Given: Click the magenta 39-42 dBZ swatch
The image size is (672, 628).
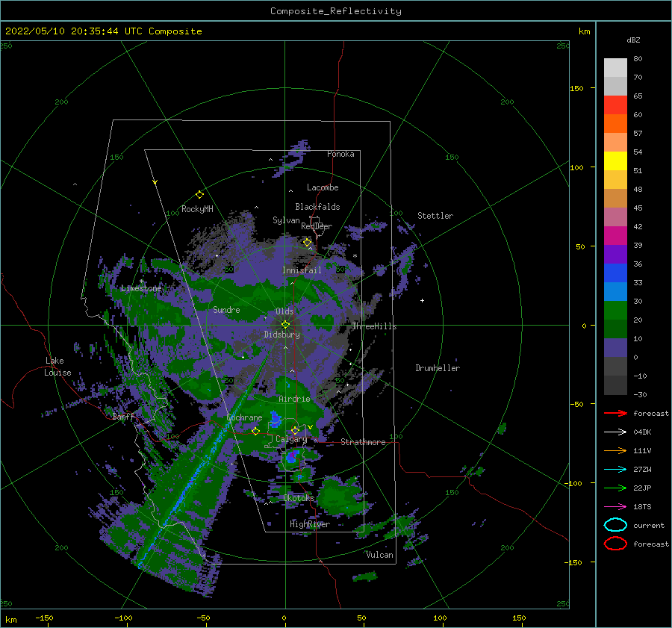Looking at the screenshot, I should 615,236.
